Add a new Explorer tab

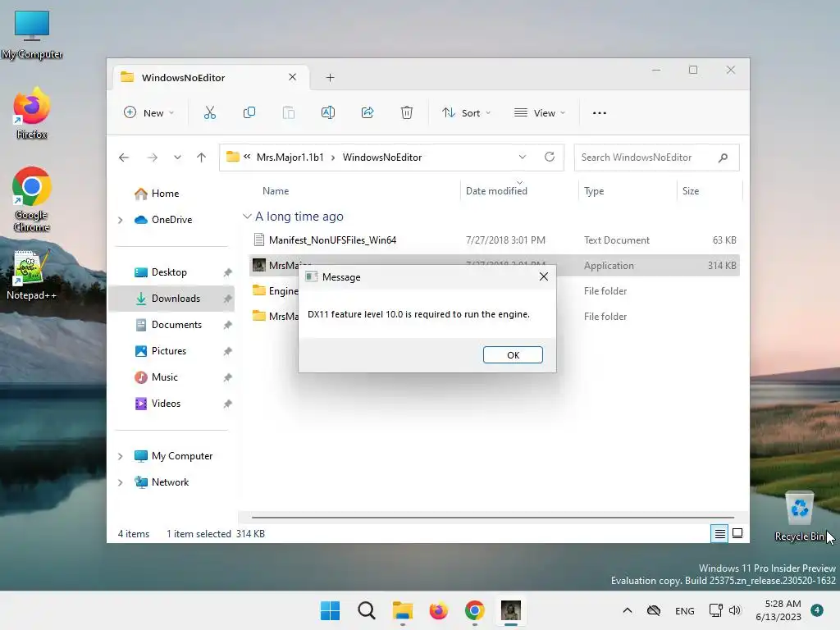330,78
